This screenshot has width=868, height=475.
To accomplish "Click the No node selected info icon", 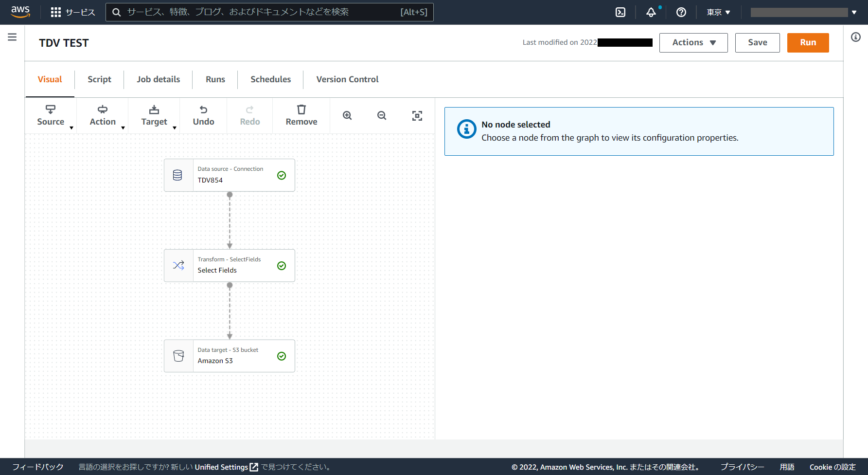I will coord(467,129).
